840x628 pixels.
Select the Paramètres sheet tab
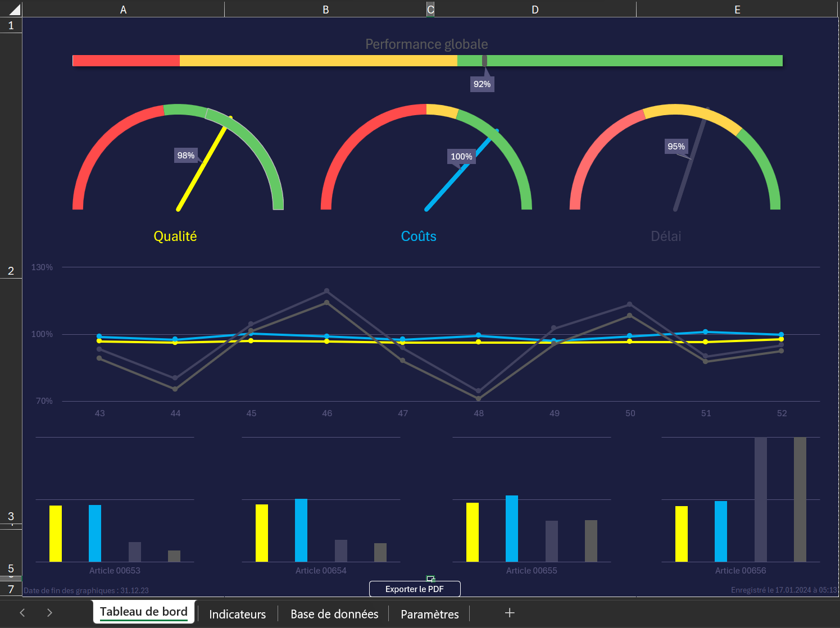pyautogui.click(x=429, y=614)
